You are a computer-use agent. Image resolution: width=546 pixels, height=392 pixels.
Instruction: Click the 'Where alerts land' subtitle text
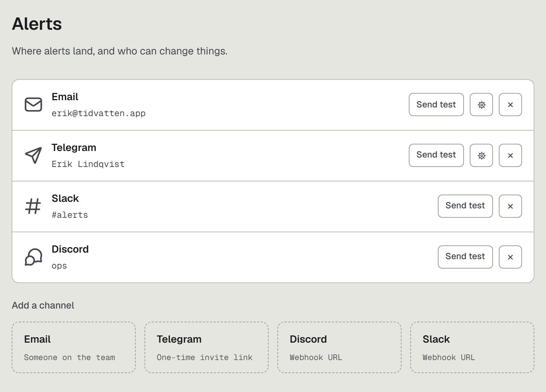tap(120, 51)
